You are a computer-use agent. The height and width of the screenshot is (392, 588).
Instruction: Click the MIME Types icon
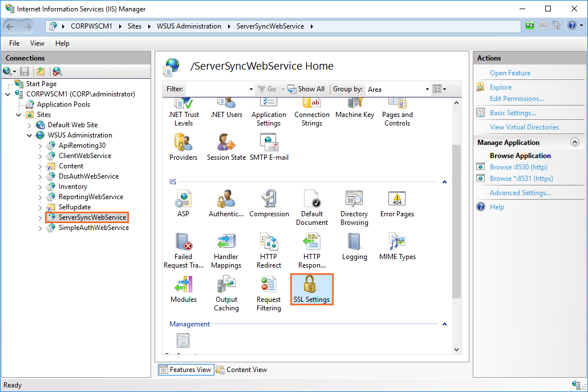click(397, 246)
